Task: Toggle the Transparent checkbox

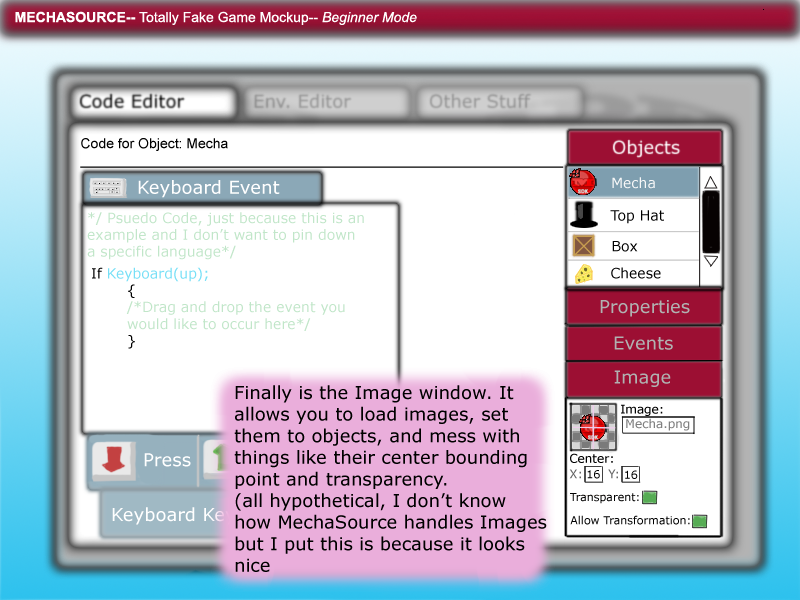Action: coord(649,497)
